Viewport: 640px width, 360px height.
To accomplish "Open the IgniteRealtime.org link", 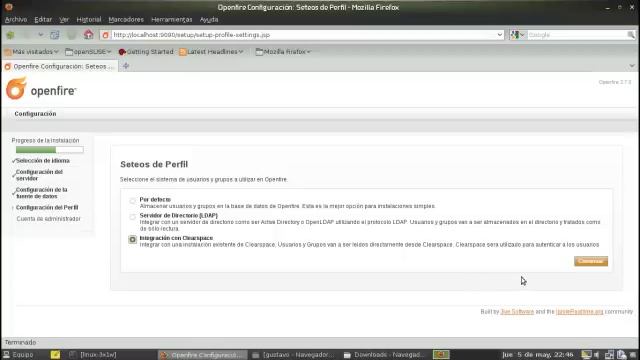I will pos(579,311).
